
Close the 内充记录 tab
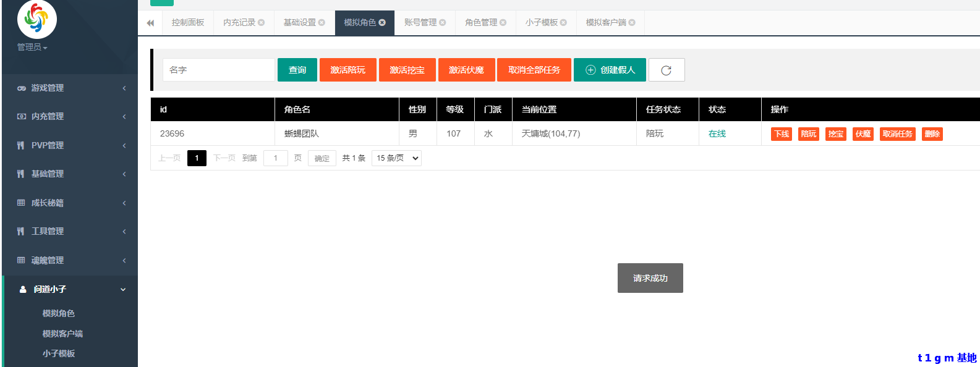262,23
